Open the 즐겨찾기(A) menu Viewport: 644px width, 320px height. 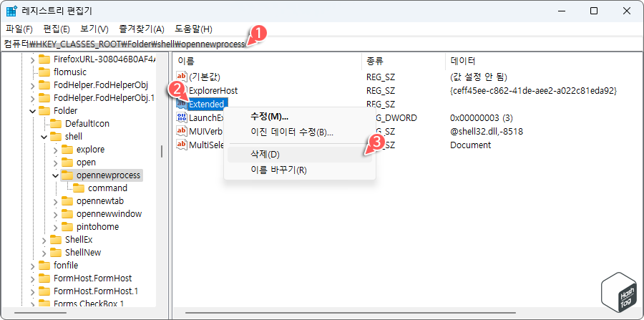(142, 29)
